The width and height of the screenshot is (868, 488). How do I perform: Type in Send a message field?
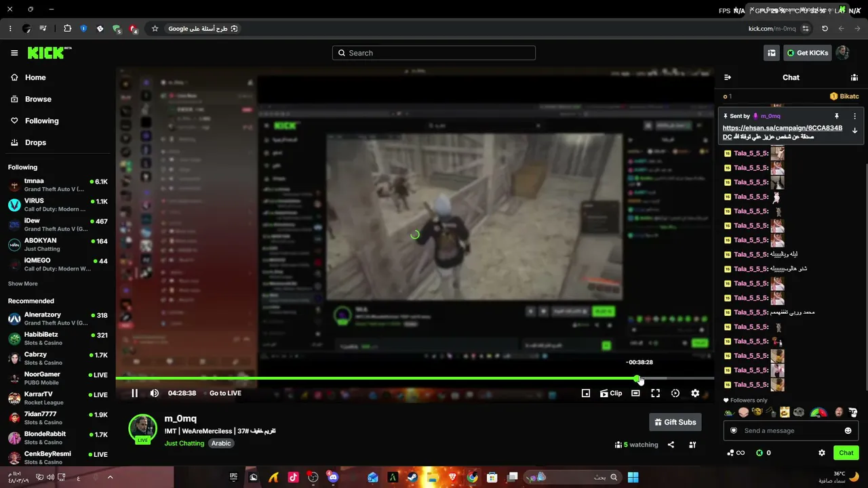tap(791, 430)
